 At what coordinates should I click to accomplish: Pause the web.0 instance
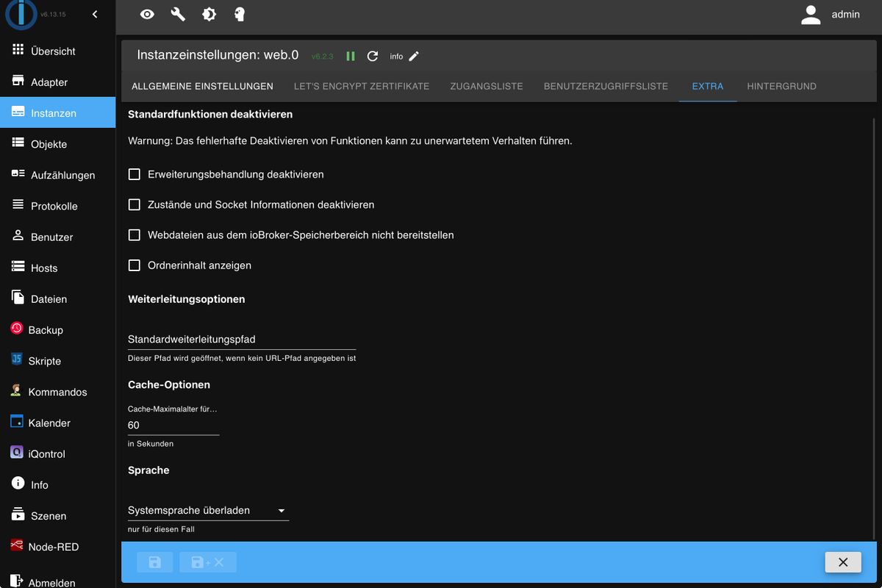point(351,57)
